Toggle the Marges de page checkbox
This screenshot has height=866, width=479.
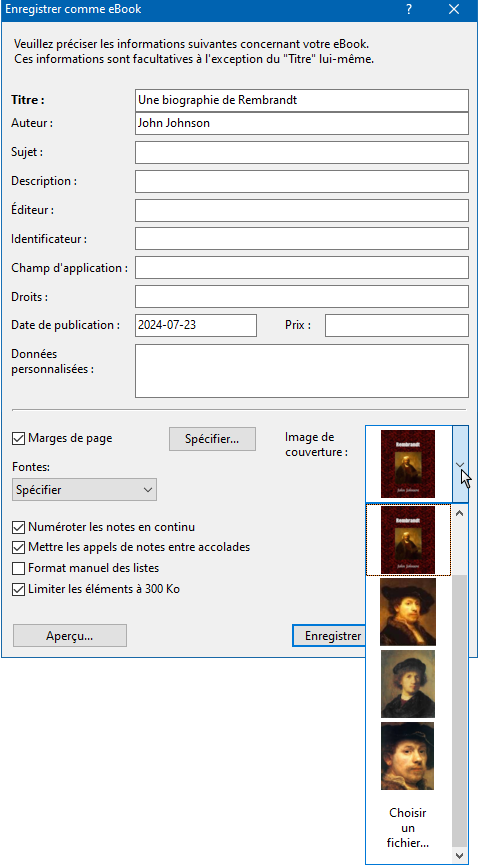click(x=18, y=439)
